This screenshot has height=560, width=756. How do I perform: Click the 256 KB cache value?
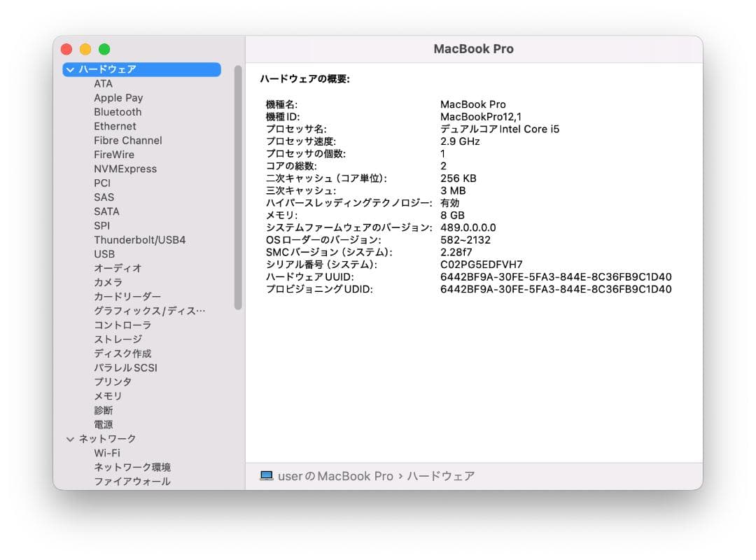coord(458,178)
